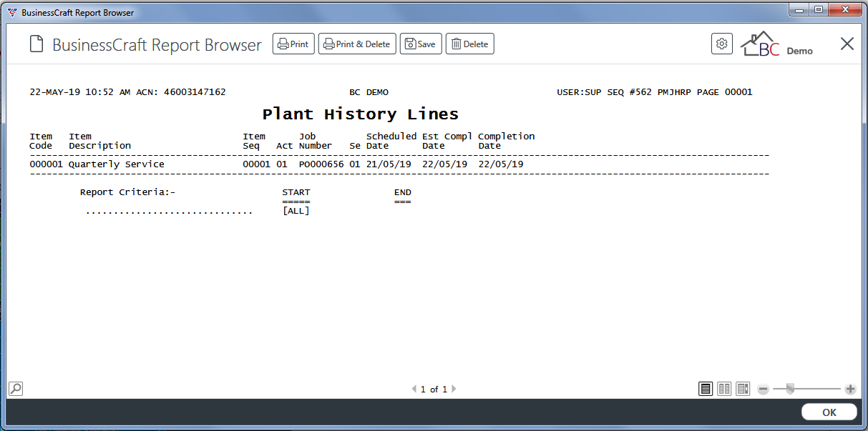Click the '1 of 1' page indicator
The height and width of the screenshot is (431, 868).
[434, 390]
